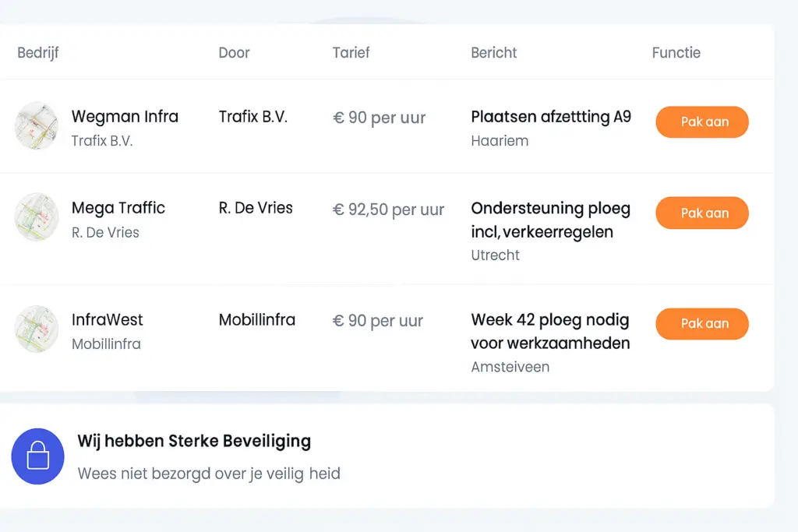Click the blue padlock security icon
798x532 pixels.
pyautogui.click(x=37, y=456)
